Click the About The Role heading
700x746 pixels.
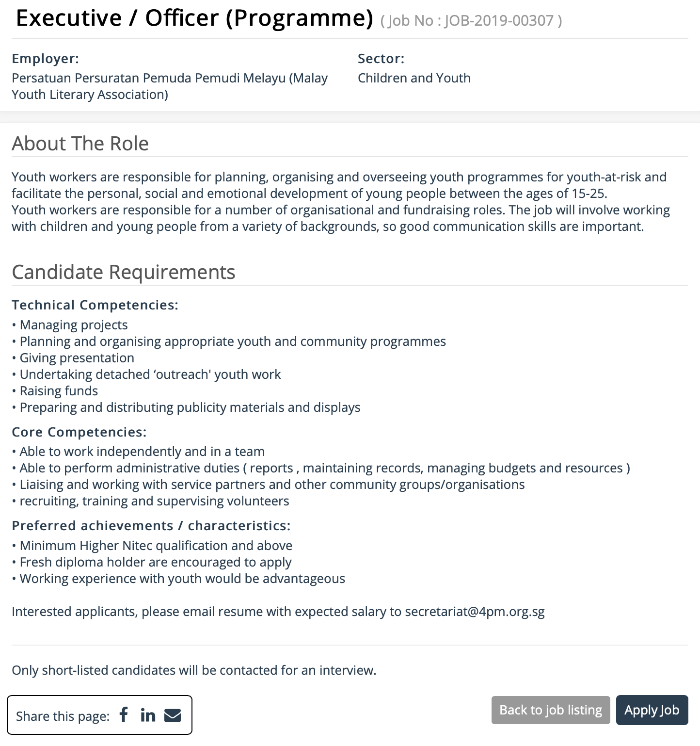click(80, 144)
